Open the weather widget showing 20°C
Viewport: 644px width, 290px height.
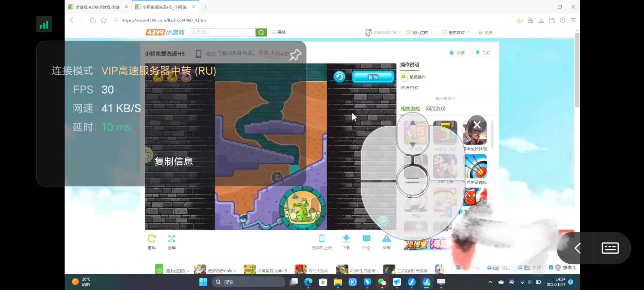(82, 282)
